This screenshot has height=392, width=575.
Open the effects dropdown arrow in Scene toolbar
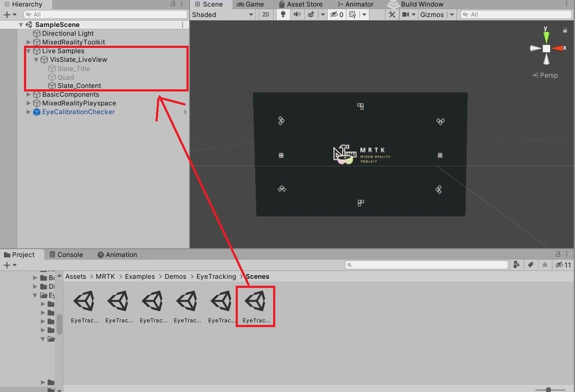(322, 14)
